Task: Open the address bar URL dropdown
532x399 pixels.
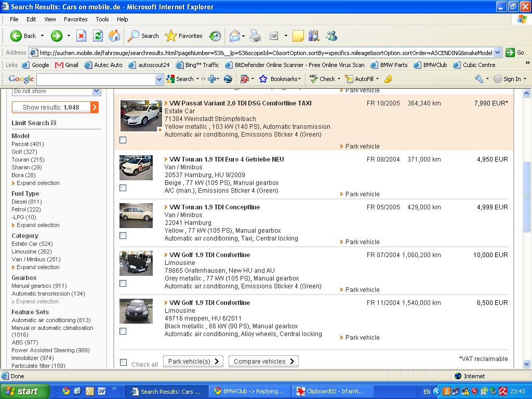Action: (497, 52)
